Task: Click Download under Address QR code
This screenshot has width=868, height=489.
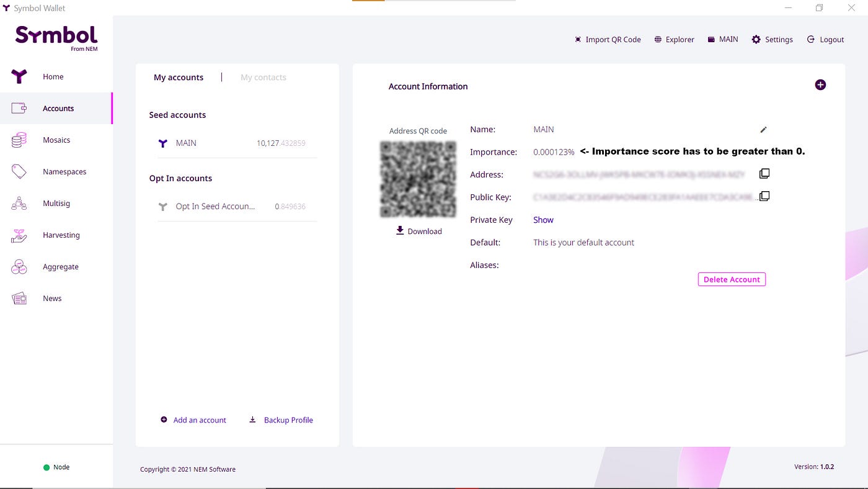Action: click(x=425, y=231)
